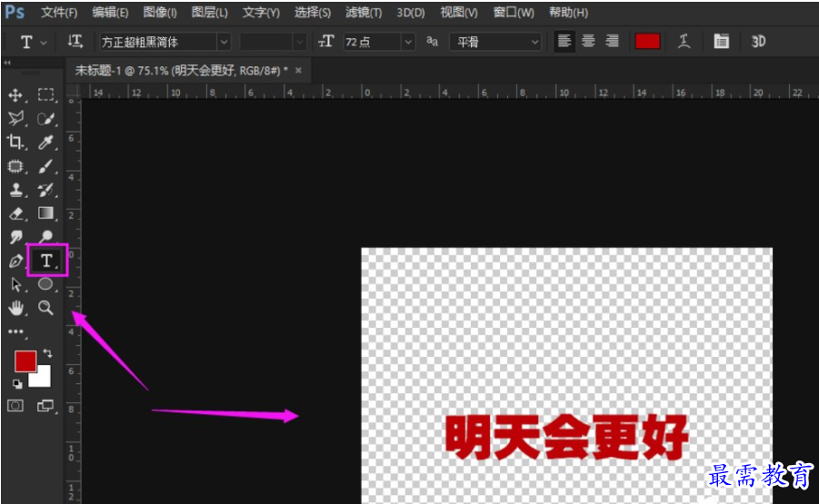Viewport: 819px width, 504px height.
Task: Open the 文件(F) menu
Action: tap(59, 13)
